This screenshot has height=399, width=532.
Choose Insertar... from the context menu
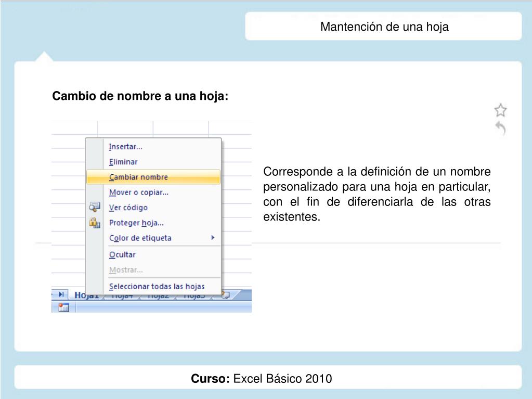pos(153,147)
